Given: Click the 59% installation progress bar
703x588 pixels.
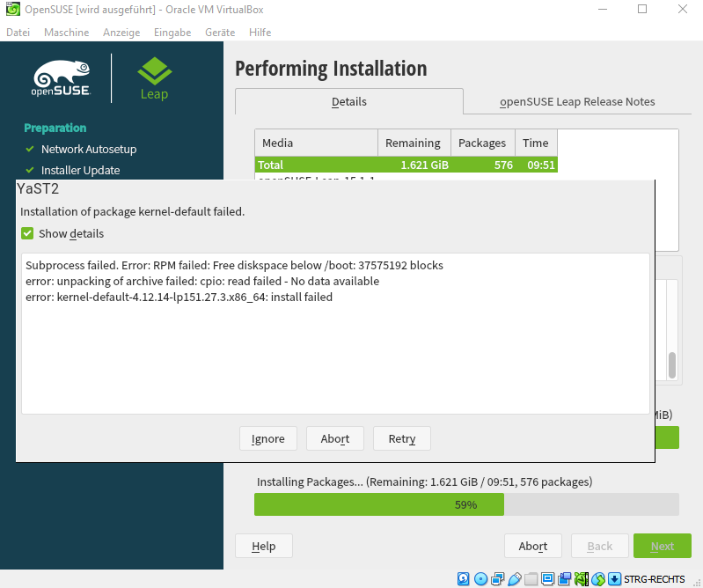Looking at the screenshot, I should click(466, 504).
